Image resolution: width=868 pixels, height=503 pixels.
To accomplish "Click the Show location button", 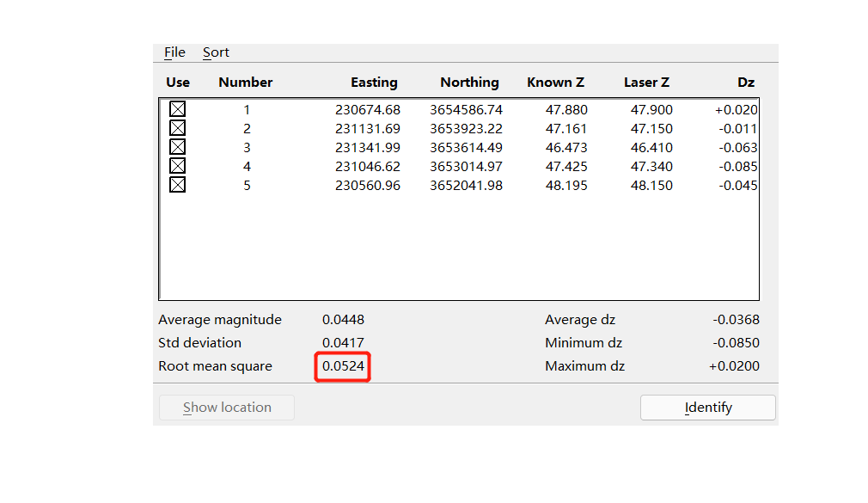I will [227, 408].
